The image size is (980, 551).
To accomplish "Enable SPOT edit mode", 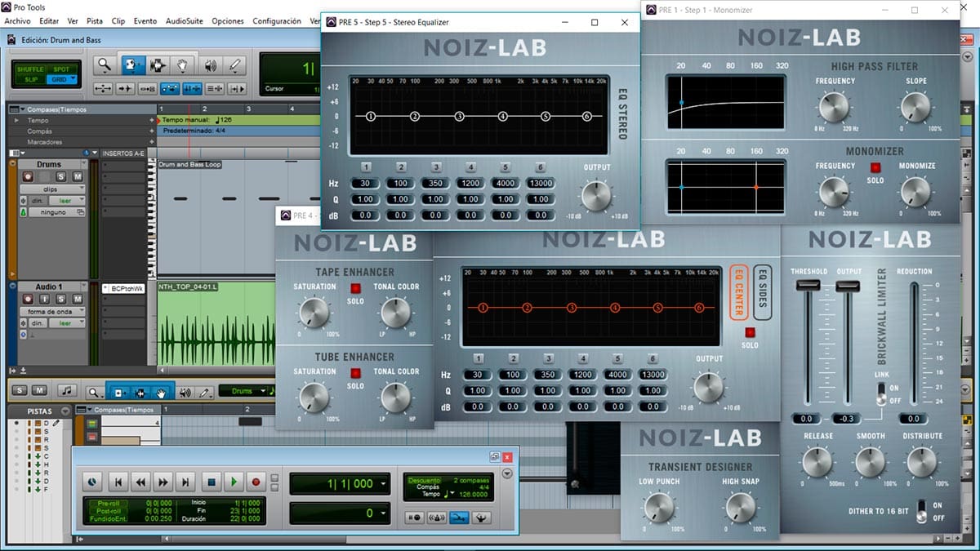I will [x=61, y=69].
